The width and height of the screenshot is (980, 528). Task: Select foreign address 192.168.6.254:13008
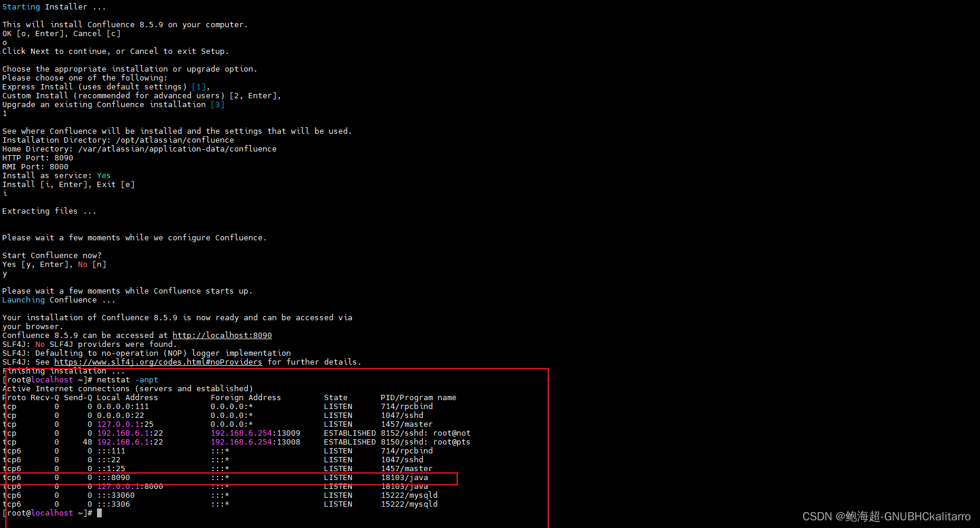point(255,442)
